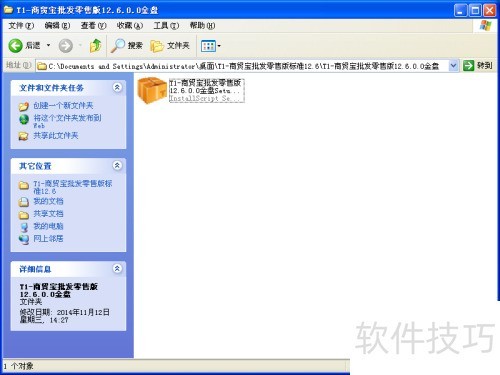Click the new folder task icon
500x375 pixels.
24,106
